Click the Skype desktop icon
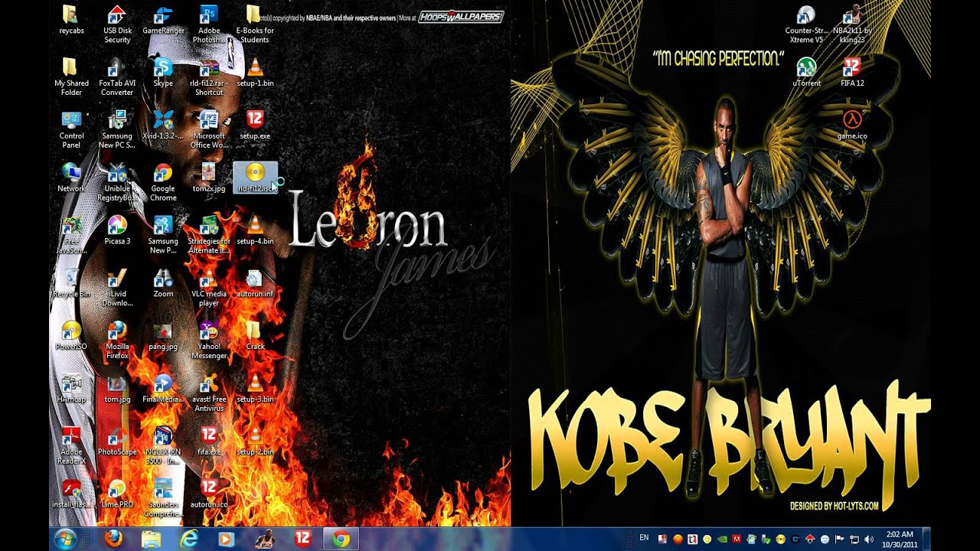The image size is (980, 551). point(163,73)
